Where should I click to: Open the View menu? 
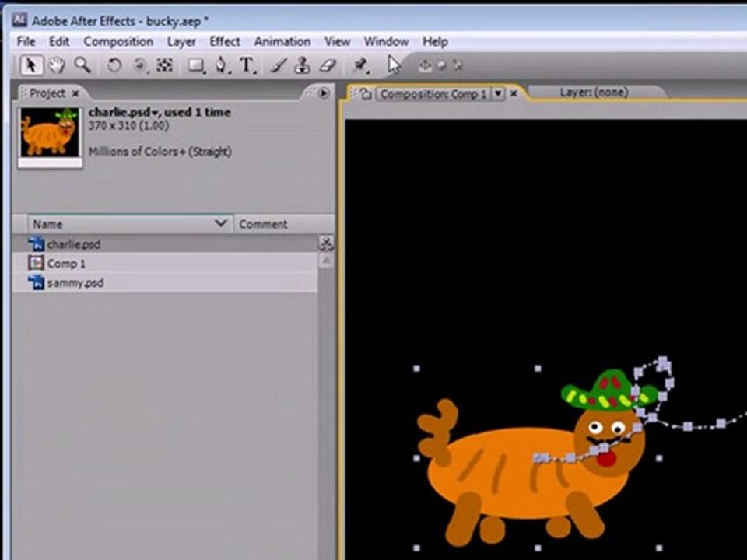(337, 41)
